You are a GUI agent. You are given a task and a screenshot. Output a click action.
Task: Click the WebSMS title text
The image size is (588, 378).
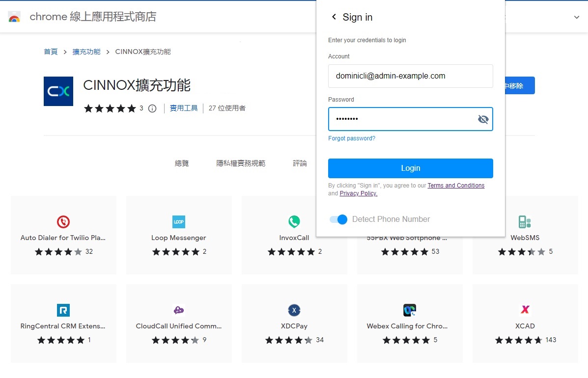pos(525,238)
